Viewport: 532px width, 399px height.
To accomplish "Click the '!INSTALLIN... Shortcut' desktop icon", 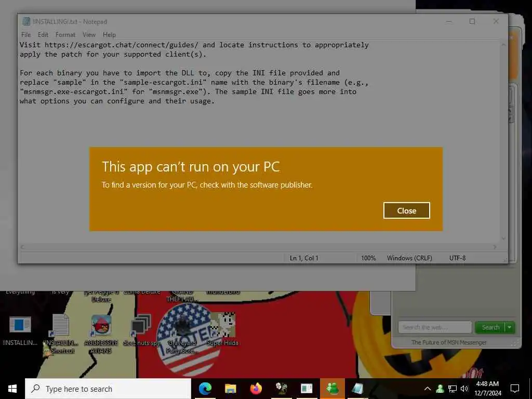I will tap(61, 334).
